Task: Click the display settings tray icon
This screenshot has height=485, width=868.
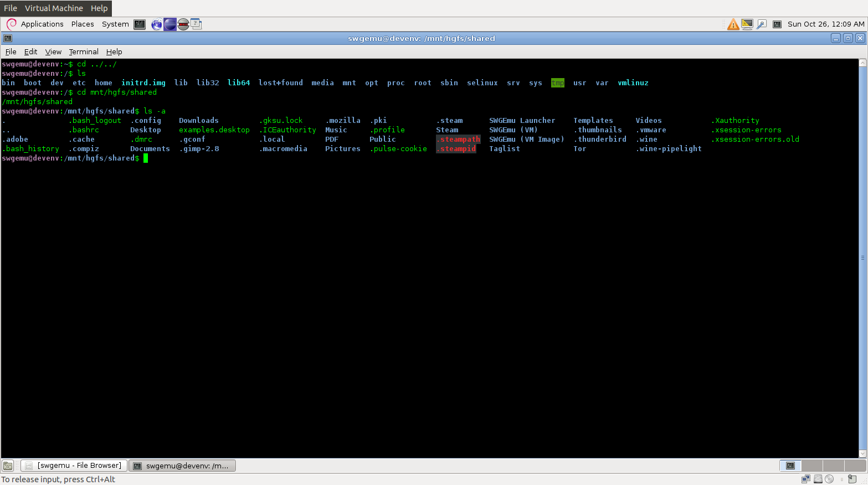Action: coord(747,24)
